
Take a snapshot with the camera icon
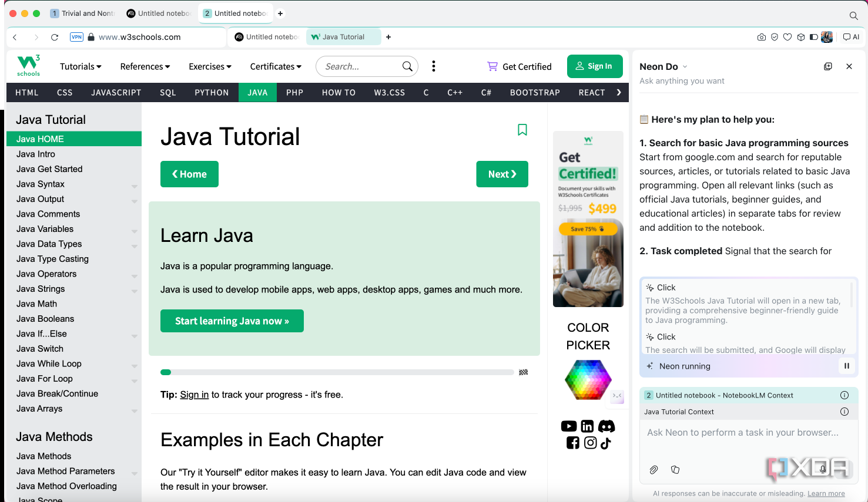(x=762, y=37)
